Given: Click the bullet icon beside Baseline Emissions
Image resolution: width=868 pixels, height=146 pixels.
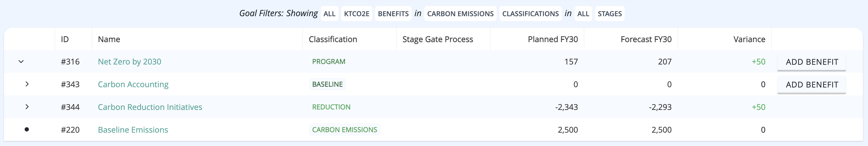Looking at the screenshot, I should pyautogui.click(x=27, y=130).
